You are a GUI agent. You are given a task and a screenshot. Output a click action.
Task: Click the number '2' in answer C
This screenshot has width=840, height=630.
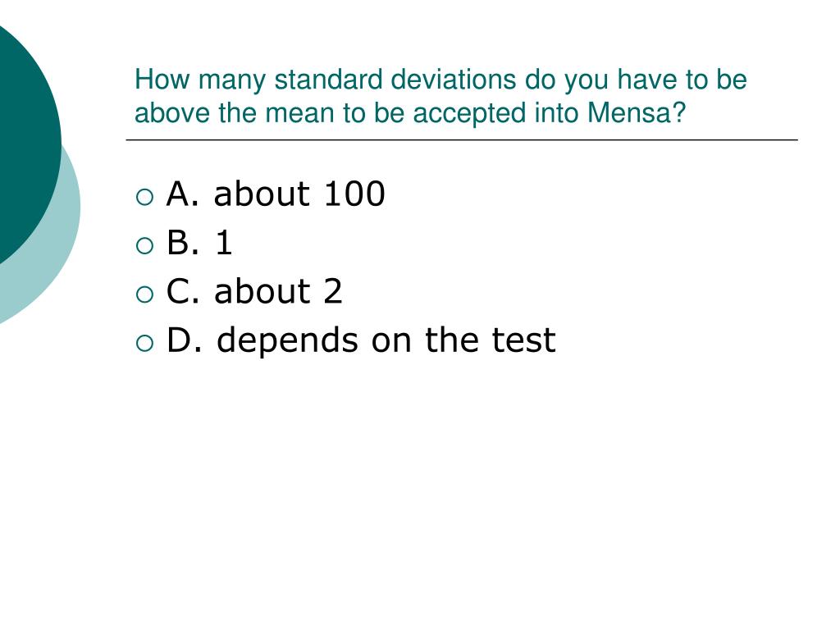pyautogui.click(x=333, y=291)
